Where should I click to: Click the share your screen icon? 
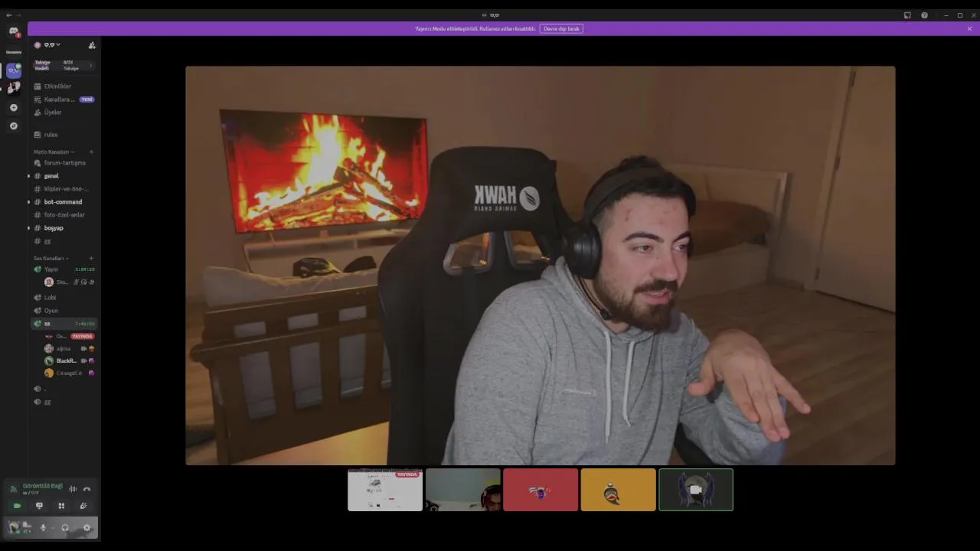(x=39, y=506)
